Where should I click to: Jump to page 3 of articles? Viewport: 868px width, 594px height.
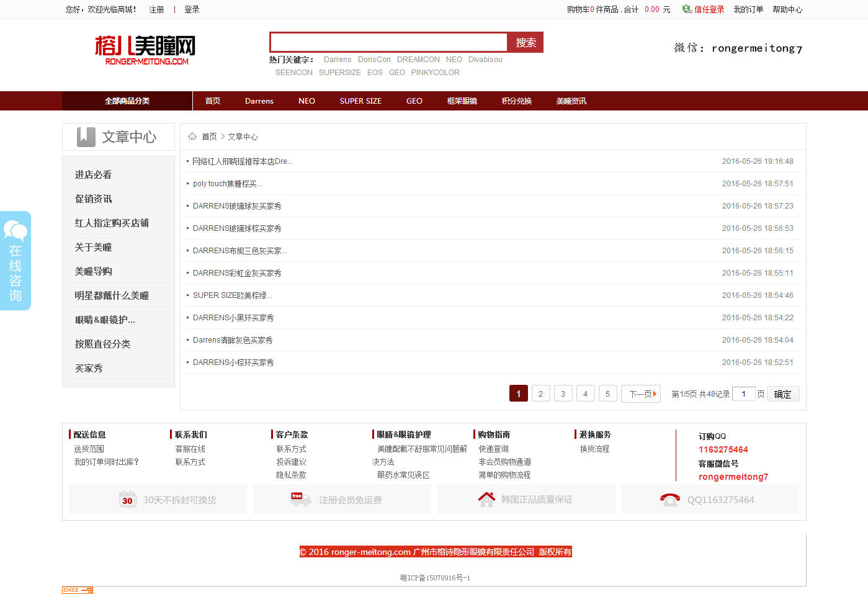click(563, 394)
